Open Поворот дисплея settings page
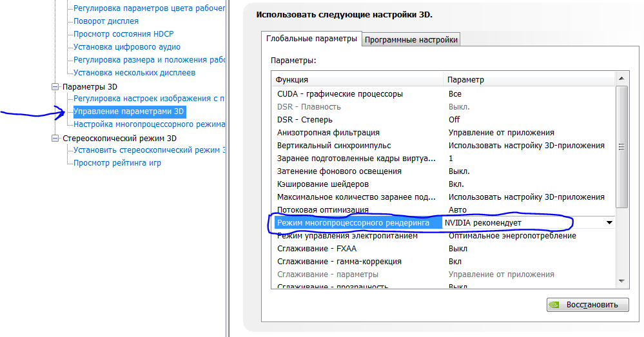The image size is (644, 337). (x=106, y=21)
